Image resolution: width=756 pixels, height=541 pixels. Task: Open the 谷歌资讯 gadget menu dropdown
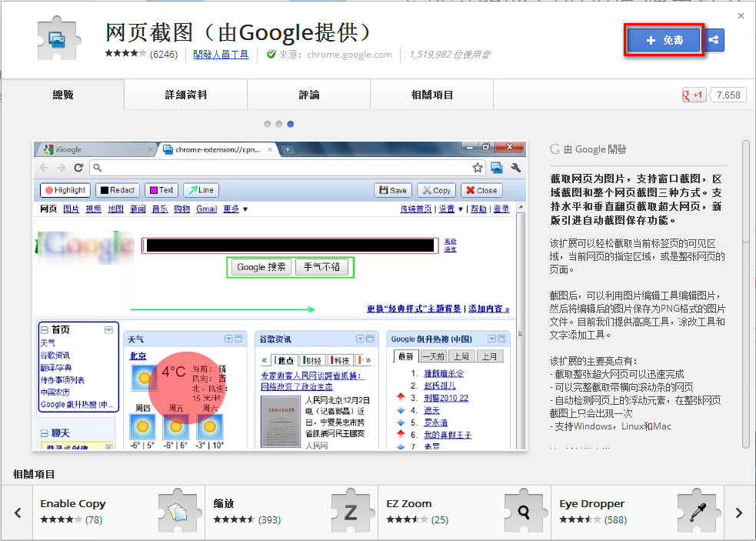point(360,339)
